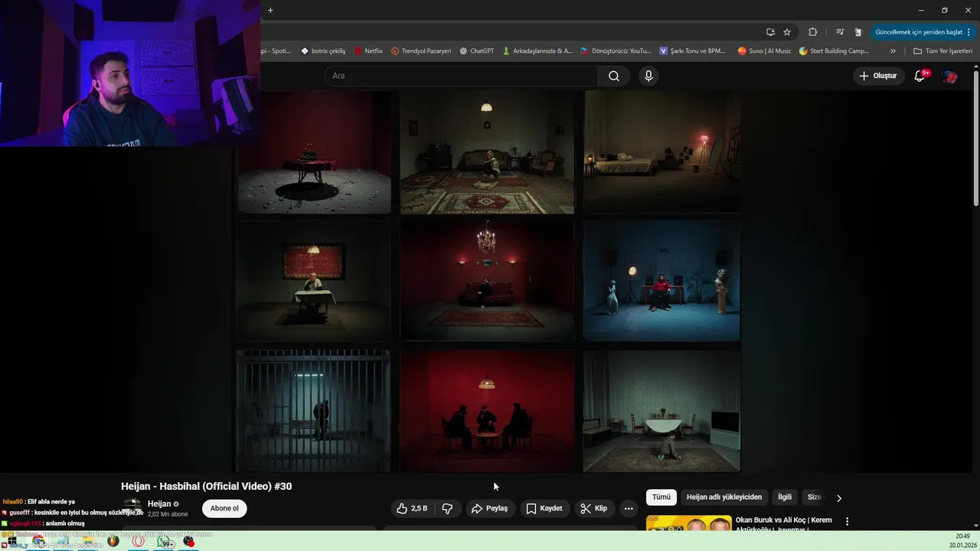Select 'Heijan adlı yükleyiciden' filter chip
This screenshot has height=551, width=980.
tap(724, 497)
